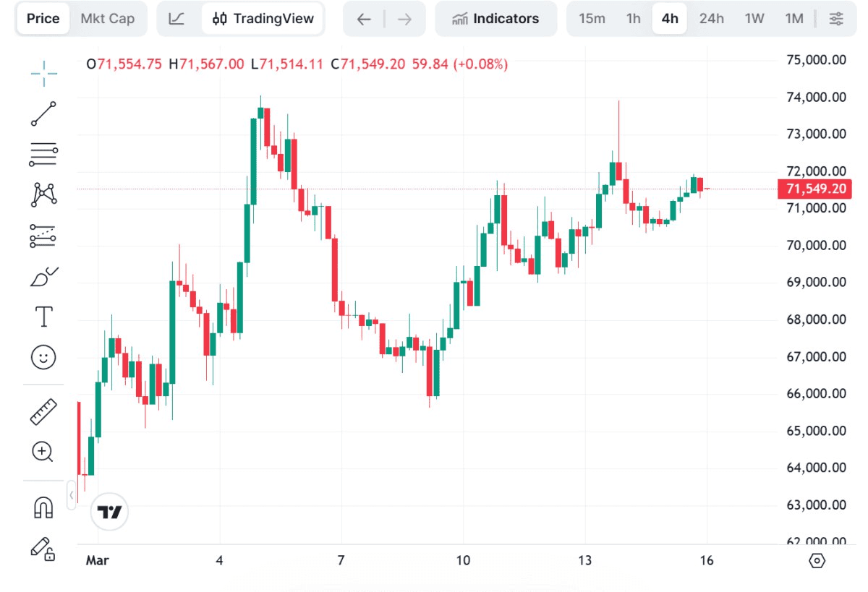Select the trend line drawing tool
868x592 pixels.
pos(44,113)
